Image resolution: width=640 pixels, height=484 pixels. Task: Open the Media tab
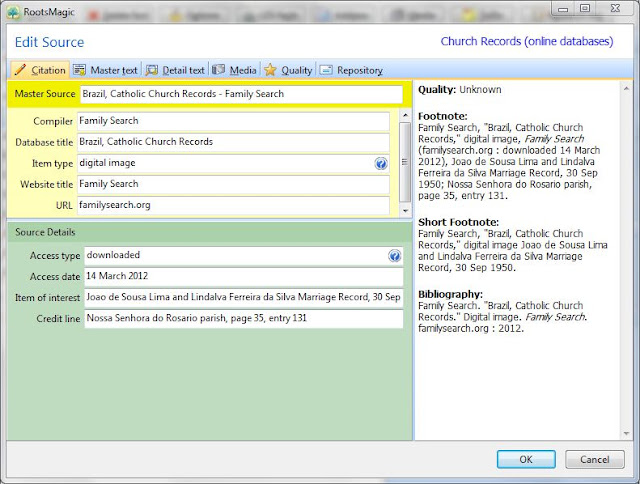(x=235, y=70)
